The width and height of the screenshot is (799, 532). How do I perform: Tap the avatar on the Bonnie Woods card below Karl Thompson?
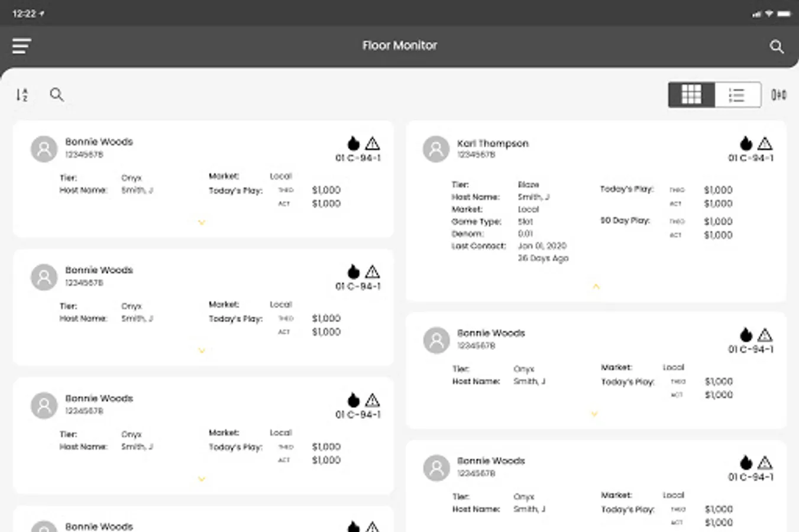tap(436, 340)
